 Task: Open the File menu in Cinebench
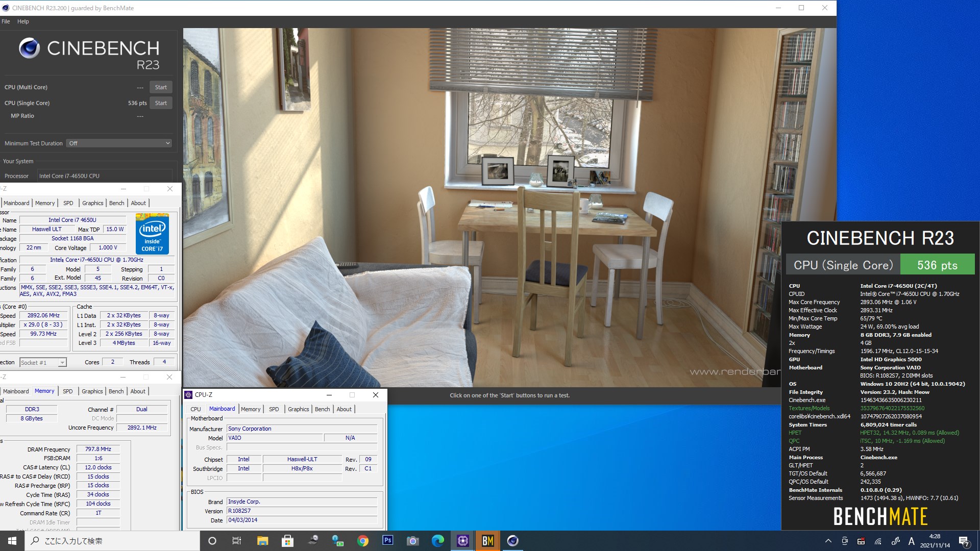(6, 21)
